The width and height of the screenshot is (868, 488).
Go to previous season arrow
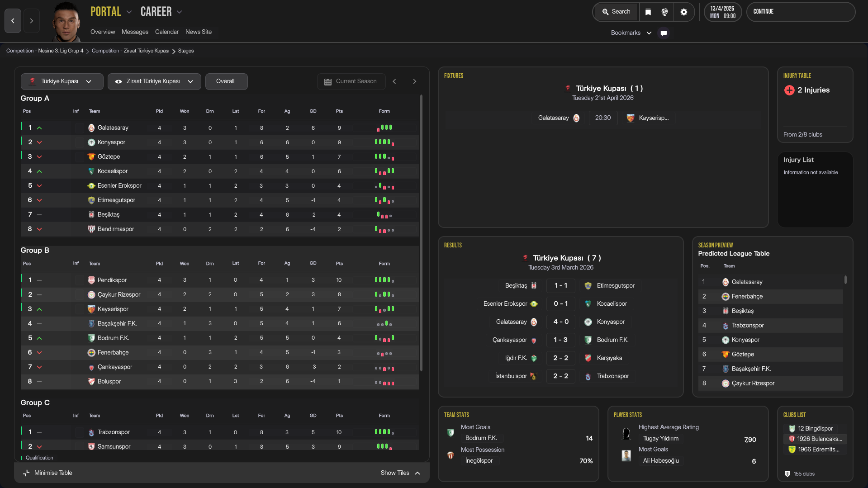pos(394,81)
